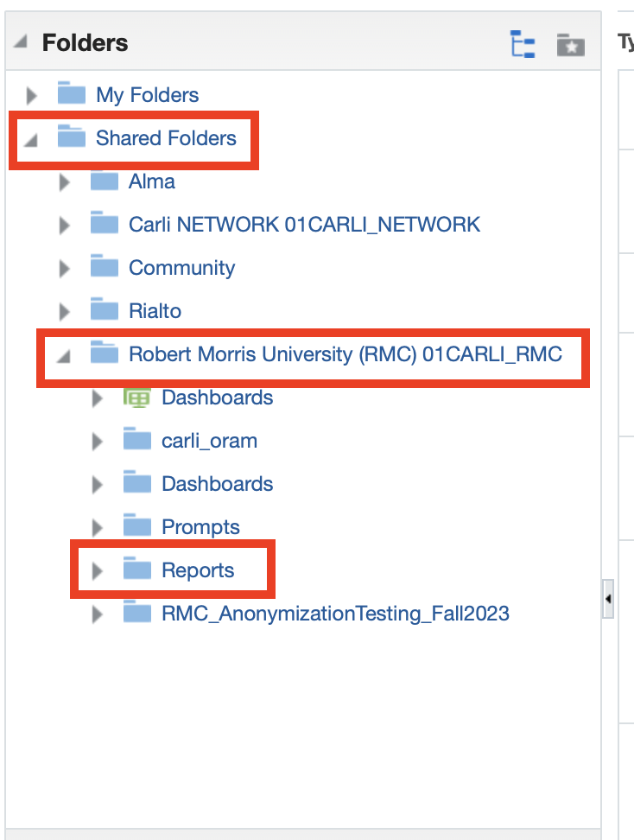Click the pane splitter collapse handle
The height and width of the screenshot is (840, 634).
pos(608,599)
